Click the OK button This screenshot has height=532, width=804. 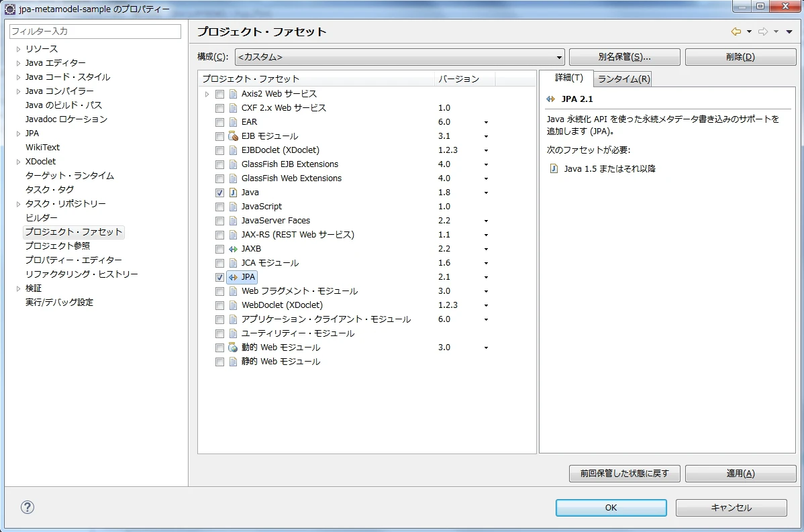click(x=611, y=507)
